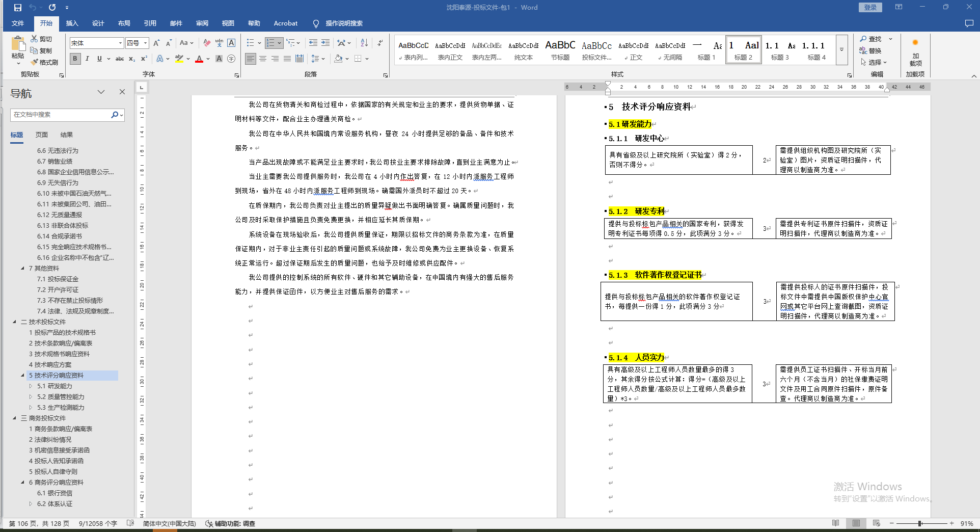Open the navigation pane options dropdown arrow
The height and width of the screenshot is (532, 980).
click(101, 92)
